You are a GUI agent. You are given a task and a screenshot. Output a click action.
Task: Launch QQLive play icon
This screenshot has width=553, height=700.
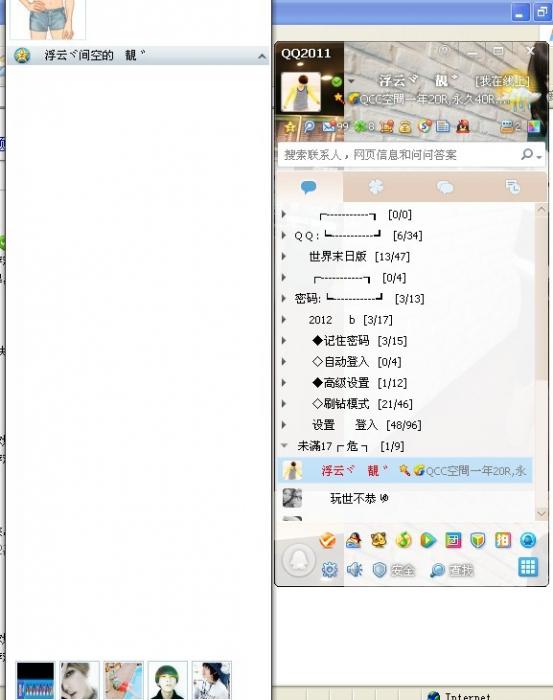pos(428,541)
